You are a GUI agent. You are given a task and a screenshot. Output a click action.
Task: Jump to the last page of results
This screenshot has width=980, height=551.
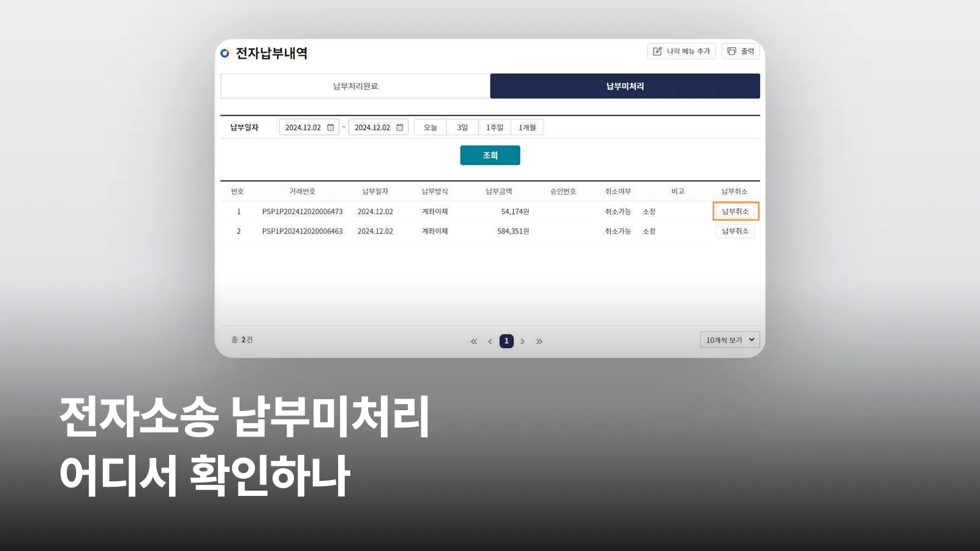pyautogui.click(x=539, y=342)
